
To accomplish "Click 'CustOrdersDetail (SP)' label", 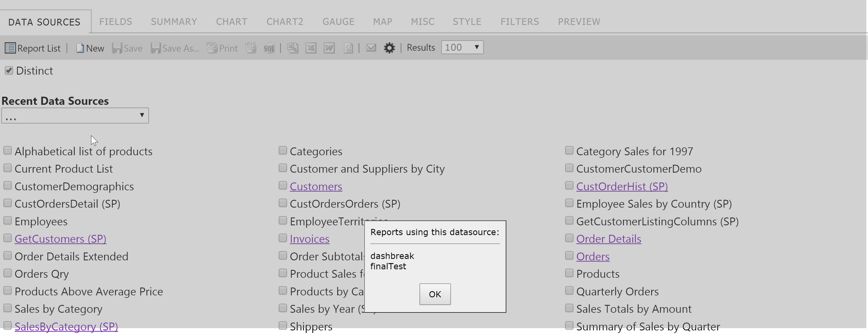I will coord(68,204).
